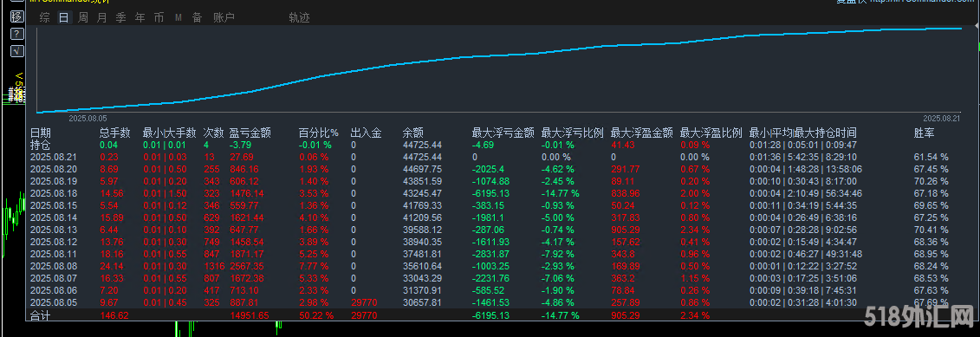The height and width of the screenshot is (337, 980).
Task: Select the 2025.08.12 date row
Action: [x=53, y=242]
